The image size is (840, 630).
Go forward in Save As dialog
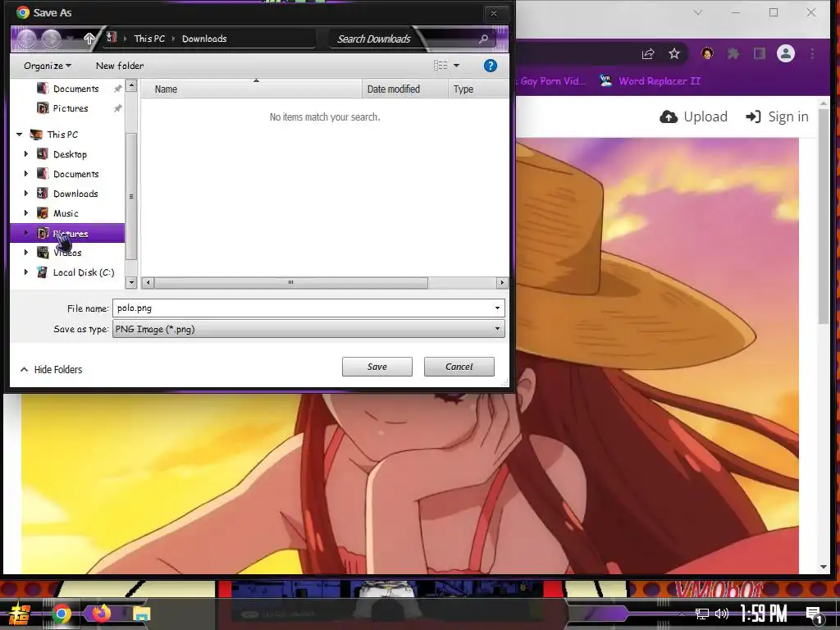coord(51,39)
